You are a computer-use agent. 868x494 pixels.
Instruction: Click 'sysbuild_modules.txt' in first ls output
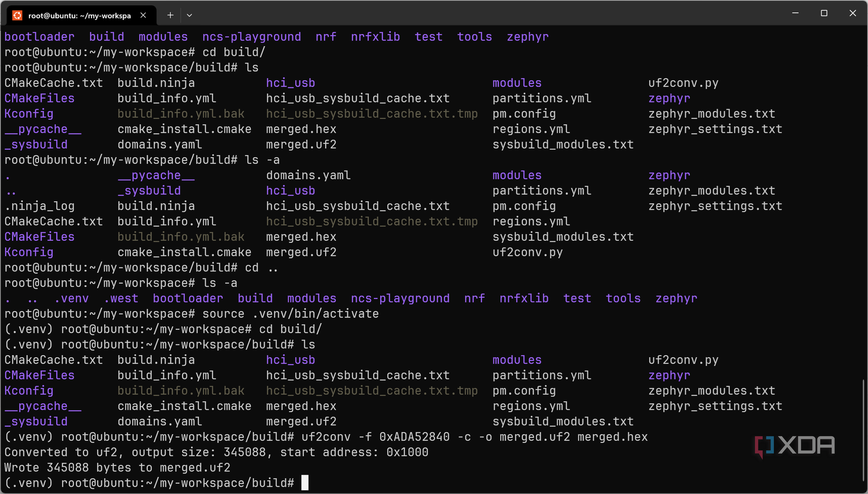[563, 145]
